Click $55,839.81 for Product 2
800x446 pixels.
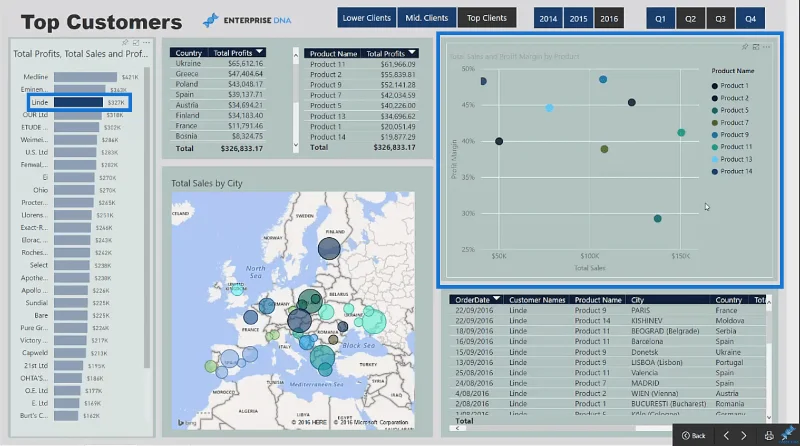point(398,75)
